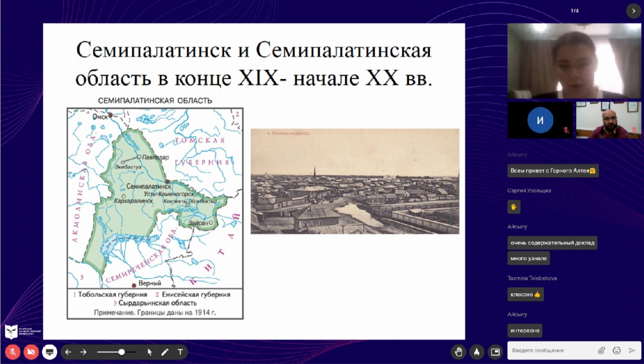
Task: Attach a file with paperclip icon
Action: point(601,351)
